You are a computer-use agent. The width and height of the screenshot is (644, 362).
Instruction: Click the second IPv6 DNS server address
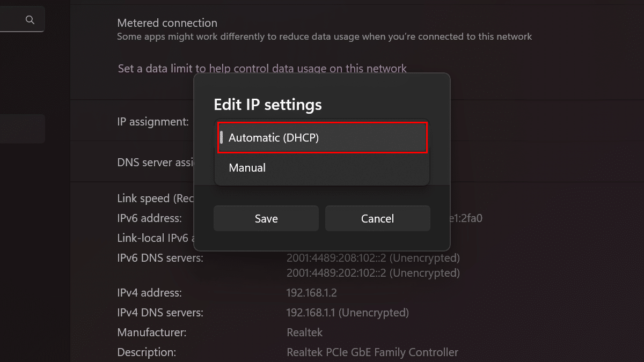tap(373, 273)
